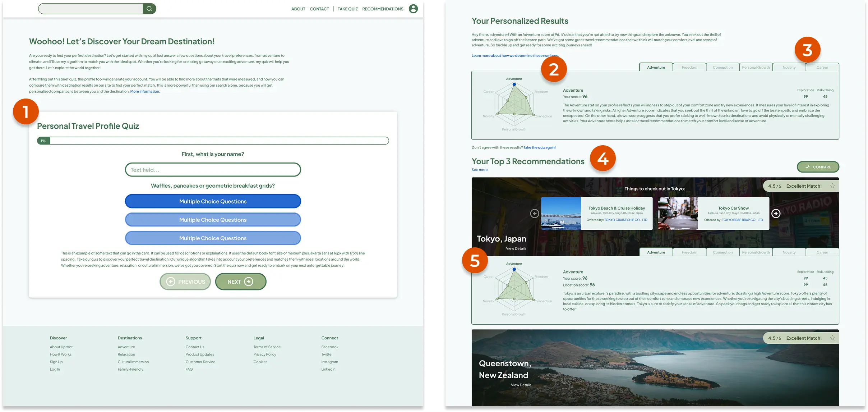Click the search magnifier icon button
Screen dimensions: 868x412
149,9
